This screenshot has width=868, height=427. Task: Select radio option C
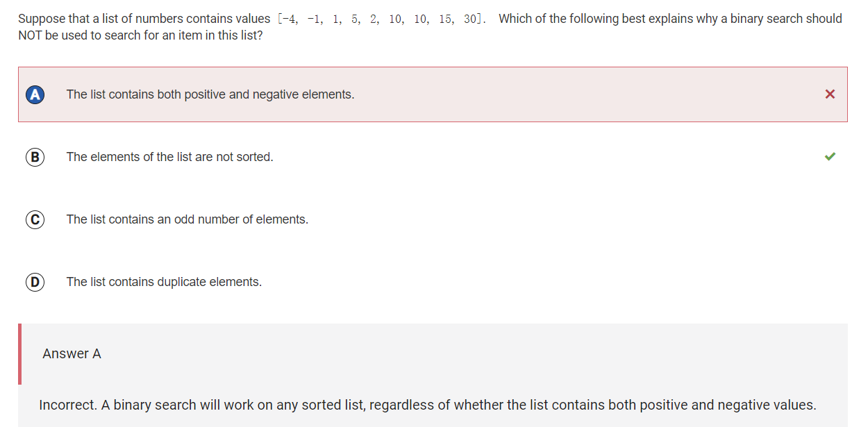tap(35, 219)
